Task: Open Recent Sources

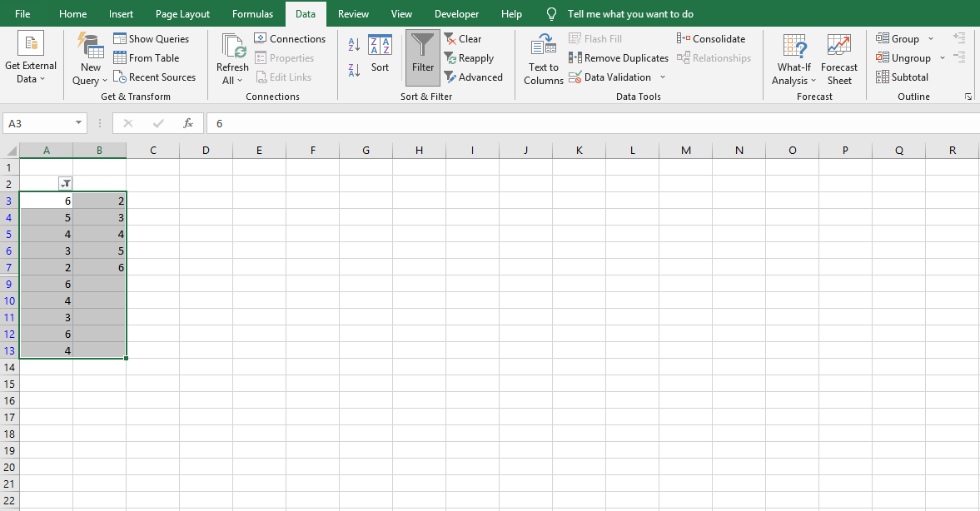Action: [155, 77]
